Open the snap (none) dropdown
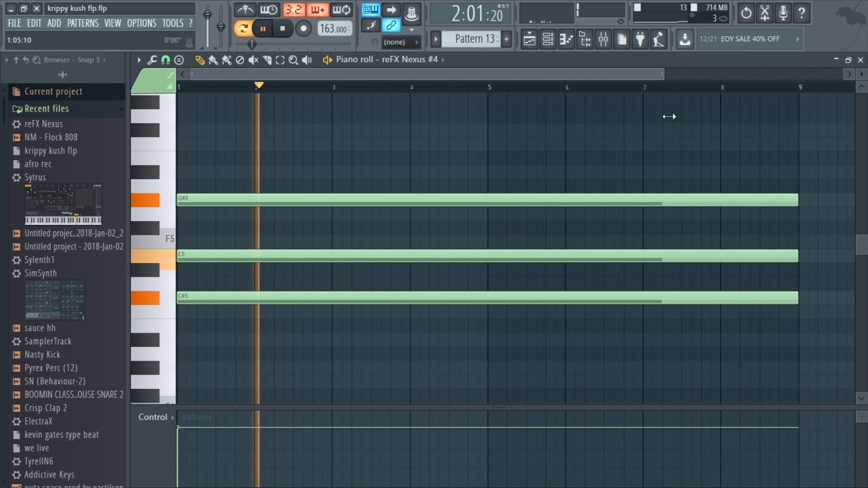 [400, 42]
